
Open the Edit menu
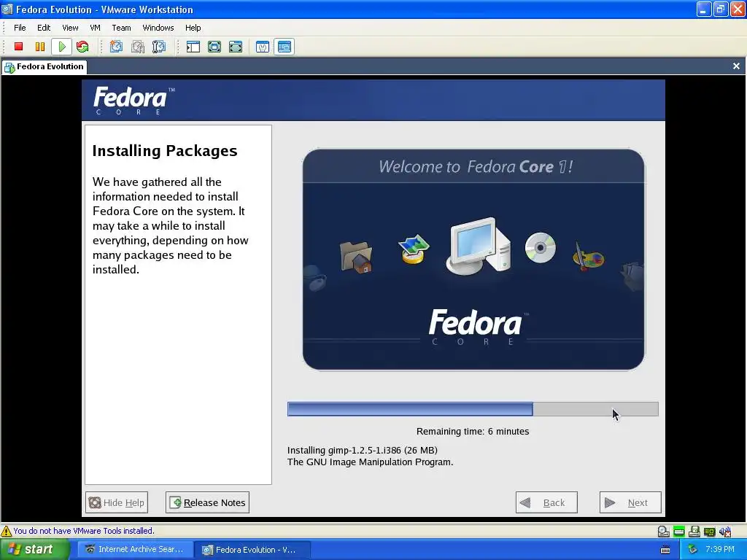pyautogui.click(x=44, y=28)
